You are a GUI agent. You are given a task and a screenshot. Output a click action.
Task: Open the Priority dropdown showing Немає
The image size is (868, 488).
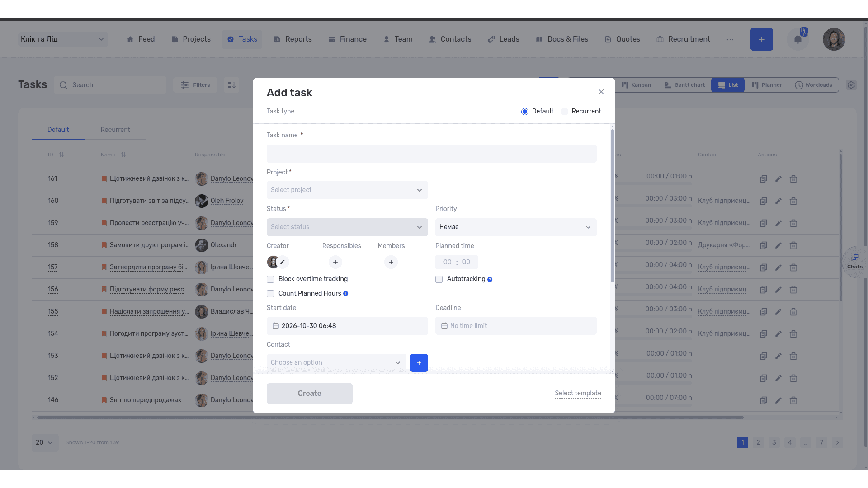point(516,227)
